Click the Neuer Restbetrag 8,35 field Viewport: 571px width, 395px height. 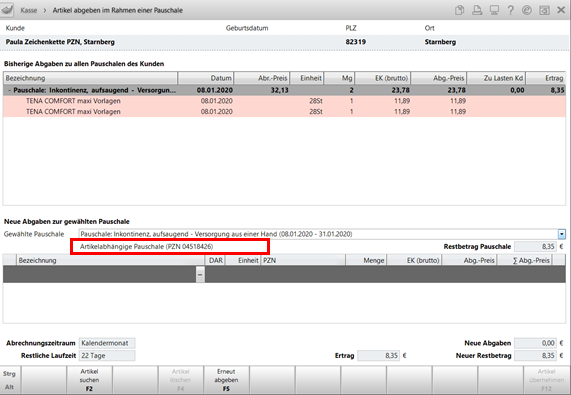pyautogui.click(x=535, y=355)
